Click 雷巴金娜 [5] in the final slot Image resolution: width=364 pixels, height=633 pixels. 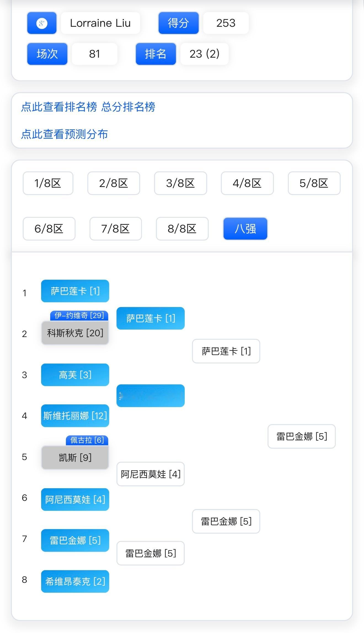(x=301, y=436)
